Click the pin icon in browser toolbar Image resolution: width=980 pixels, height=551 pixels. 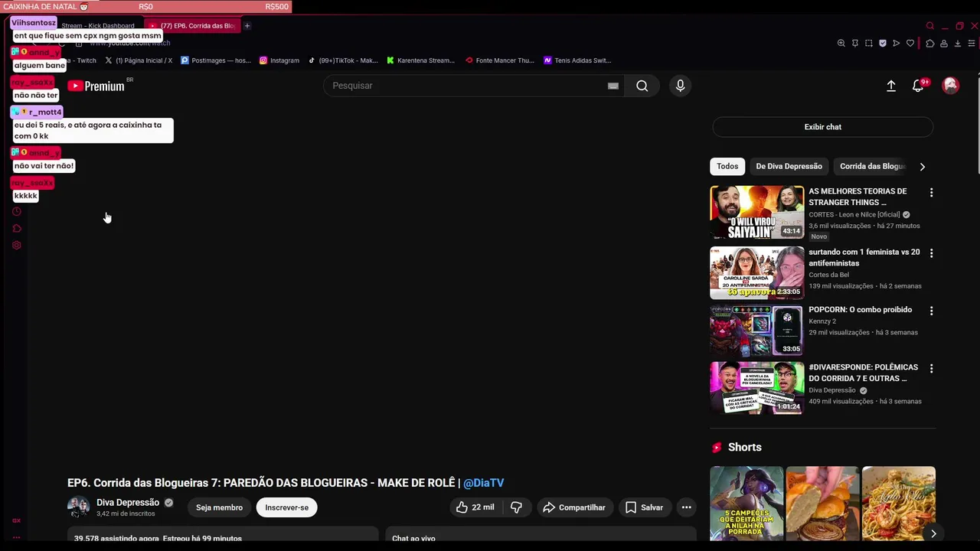coord(855,44)
